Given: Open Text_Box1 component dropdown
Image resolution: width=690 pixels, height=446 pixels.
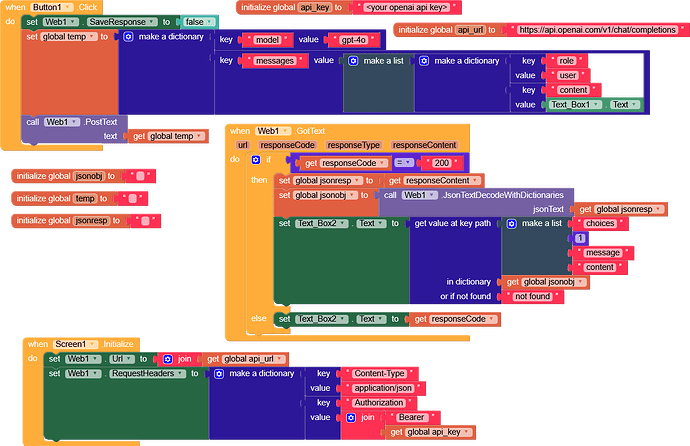Looking at the screenshot, I should 576,104.
